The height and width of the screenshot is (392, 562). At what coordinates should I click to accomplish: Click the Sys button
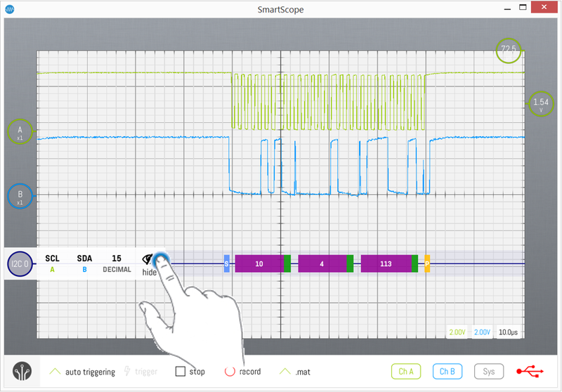(488, 371)
